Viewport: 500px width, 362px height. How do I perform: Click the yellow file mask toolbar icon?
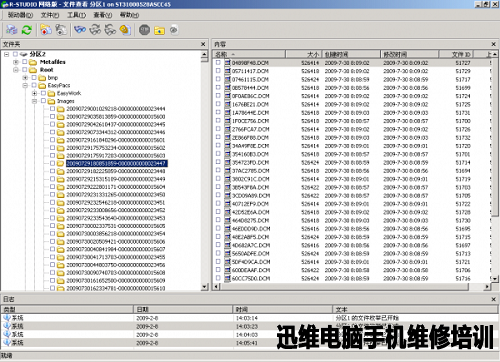[125, 30]
